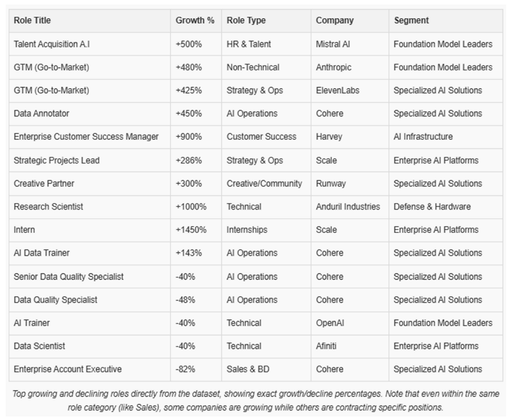Click the table caption text below
Screen dimensions: 510x420
255,400
